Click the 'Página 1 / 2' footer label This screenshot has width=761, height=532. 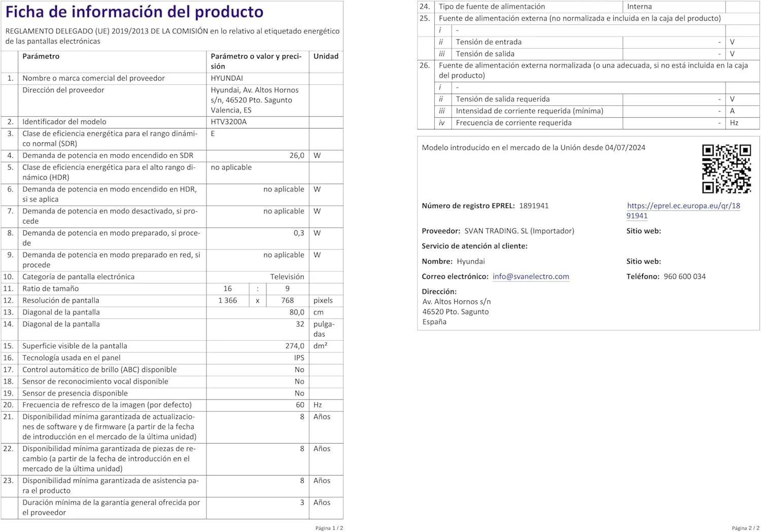(x=329, y=528)
